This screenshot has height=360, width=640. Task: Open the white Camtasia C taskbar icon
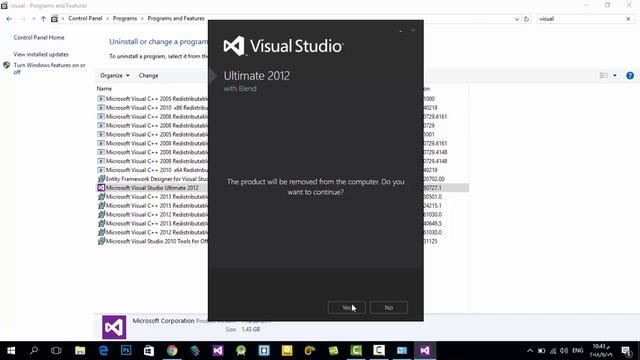[379, 351]
